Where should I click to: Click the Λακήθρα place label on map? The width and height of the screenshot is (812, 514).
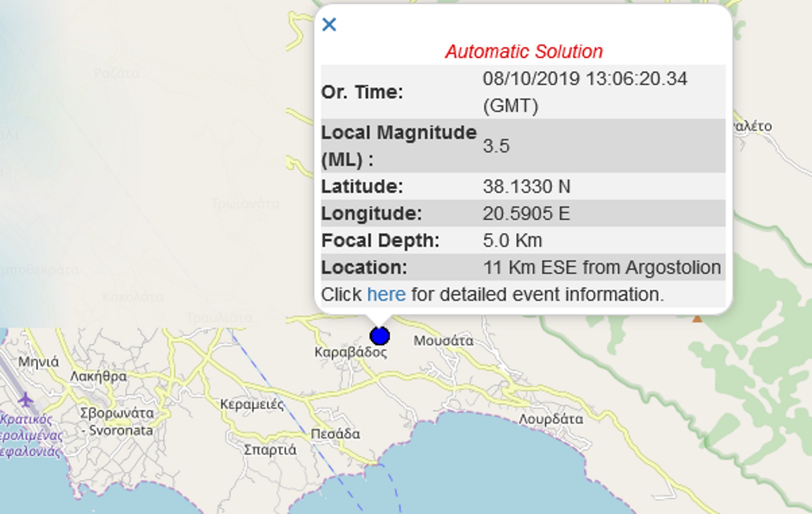[99, 376]
